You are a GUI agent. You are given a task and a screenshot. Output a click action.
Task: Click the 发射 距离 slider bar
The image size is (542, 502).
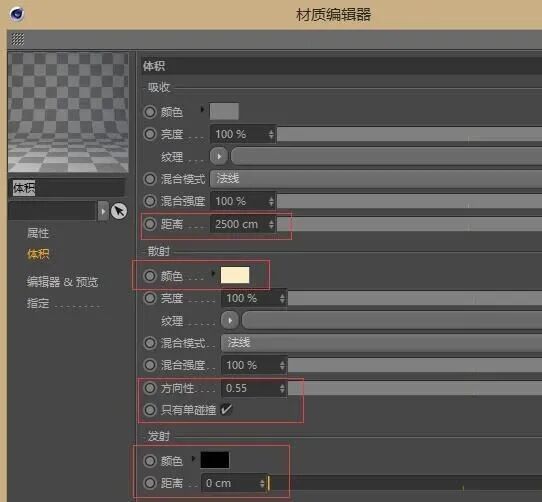(x=405, y=483)
